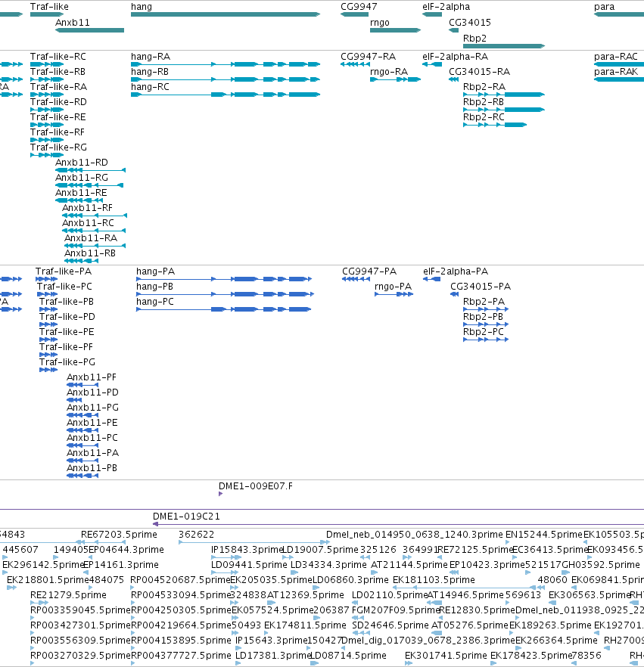Click the rngo gene label
The image size is (644, 667).
point(380,23)
